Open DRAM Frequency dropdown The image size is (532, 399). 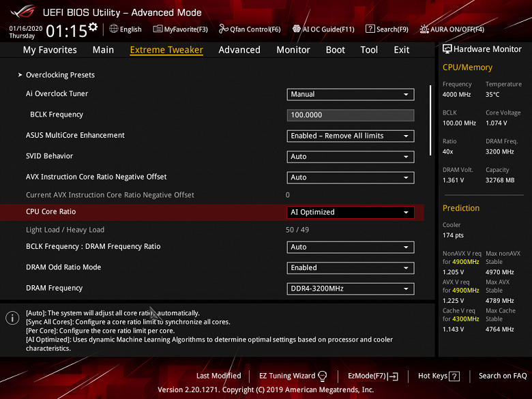pos(351,289)
